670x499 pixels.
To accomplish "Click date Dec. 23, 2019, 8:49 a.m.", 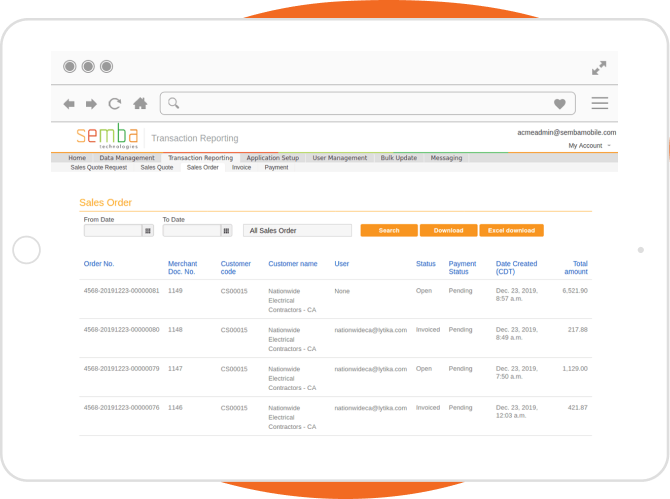I will click(517, 333).
